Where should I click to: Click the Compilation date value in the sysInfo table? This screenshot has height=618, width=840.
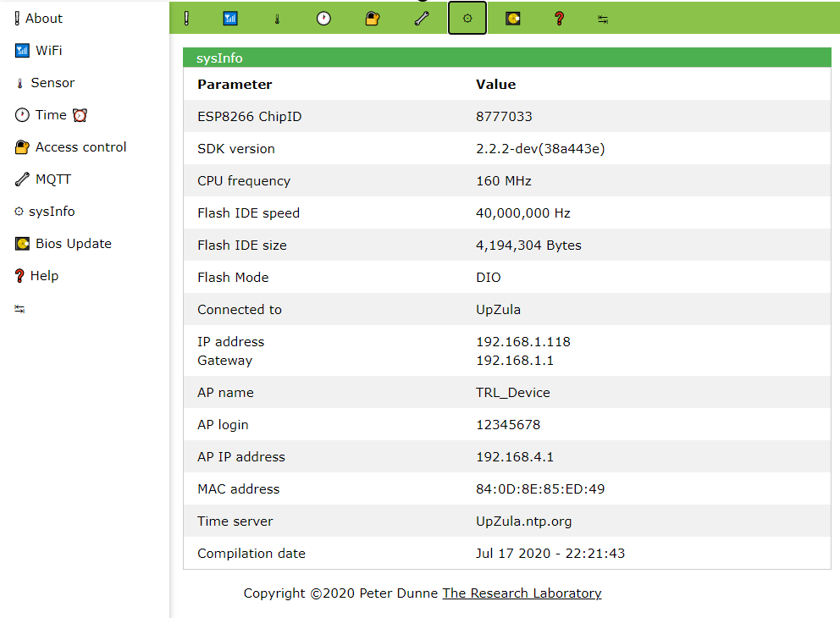(x=550, y=553)
